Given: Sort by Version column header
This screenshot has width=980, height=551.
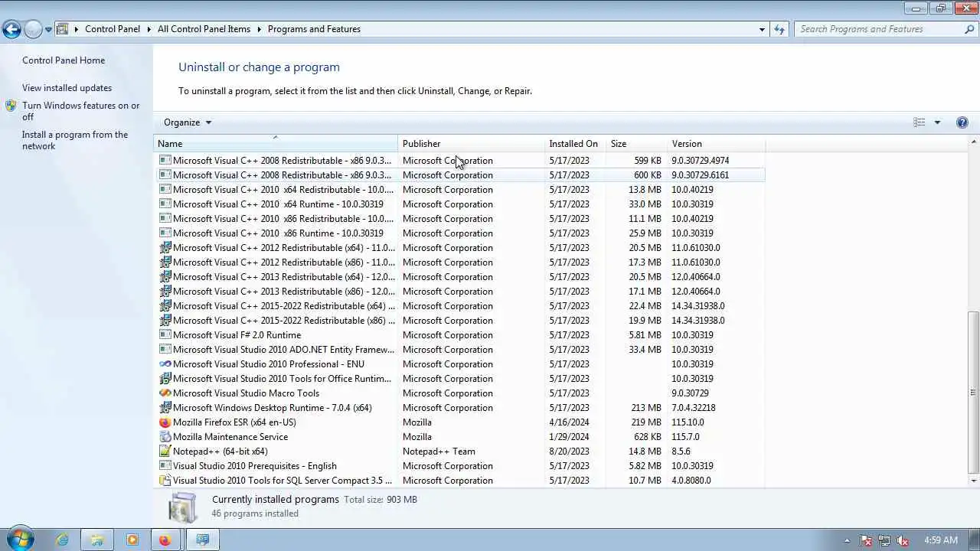Looking at the screenshot, I should point(716,144).
